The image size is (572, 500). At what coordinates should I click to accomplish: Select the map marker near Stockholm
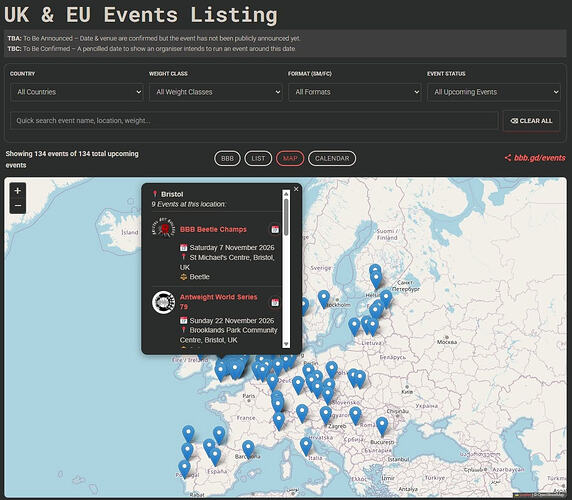click(324, 298)
